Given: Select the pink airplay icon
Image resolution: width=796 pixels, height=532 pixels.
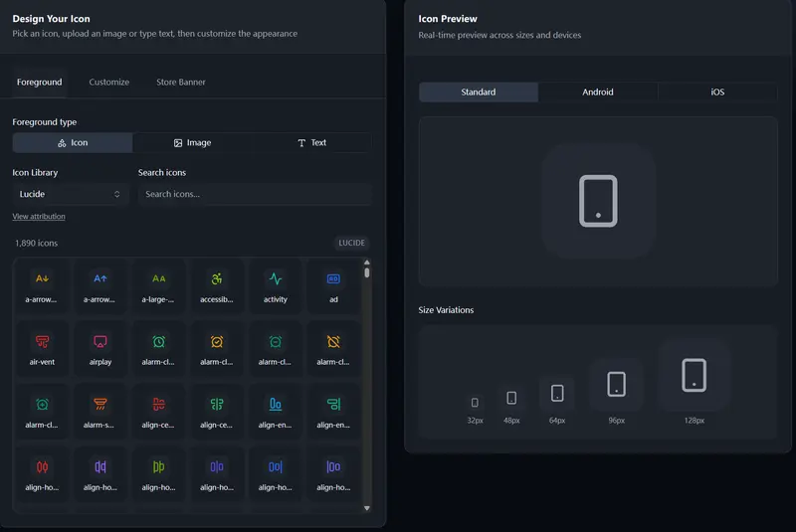Looking at the screenshot, I should (100, 349).
